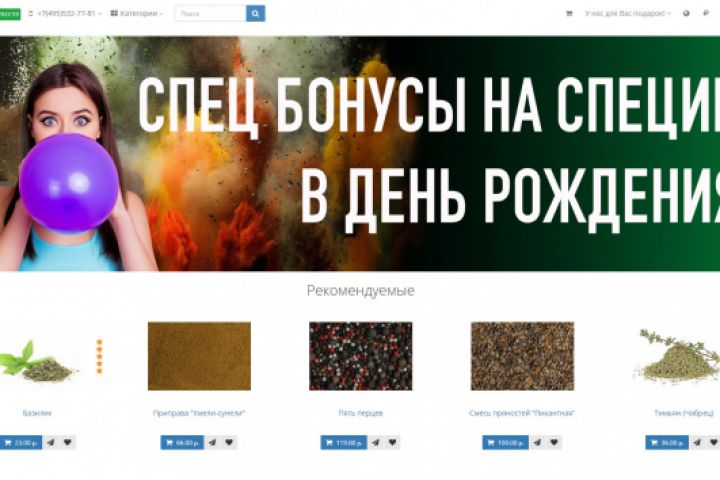Expand the 'У нас для Вас подарок' dropdown
The height and width of the screenshot is (480, 720).
[x=628, y=14]
